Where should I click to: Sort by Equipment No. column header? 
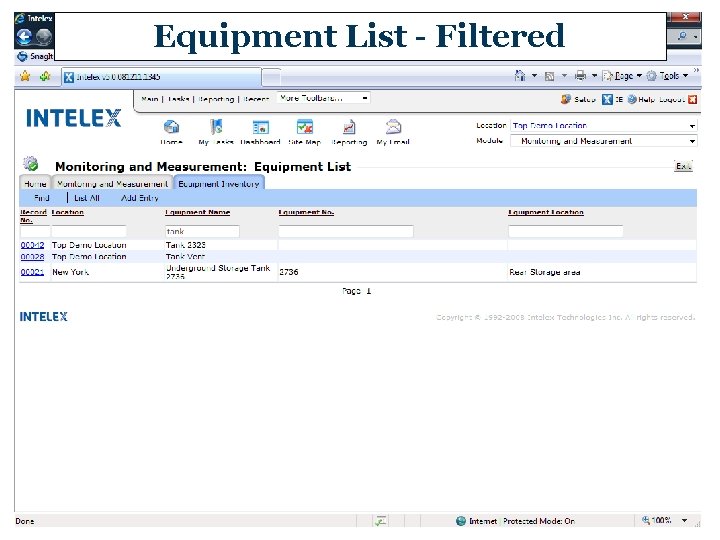click(306, 212)
